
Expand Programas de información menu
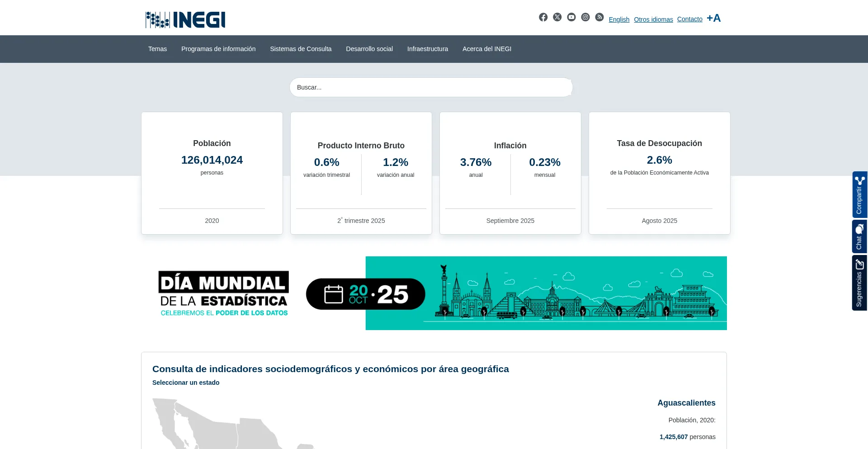tap(218, 49)
